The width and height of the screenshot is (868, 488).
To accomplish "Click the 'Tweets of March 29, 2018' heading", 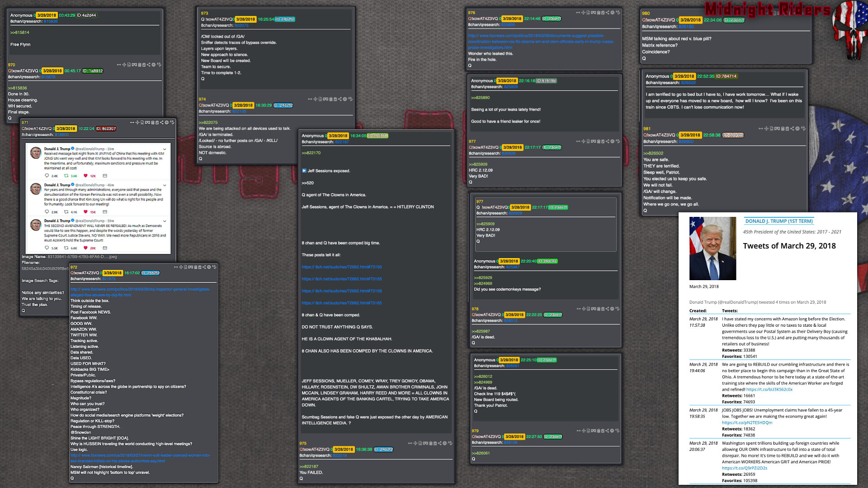I will [x=789, y=246].
